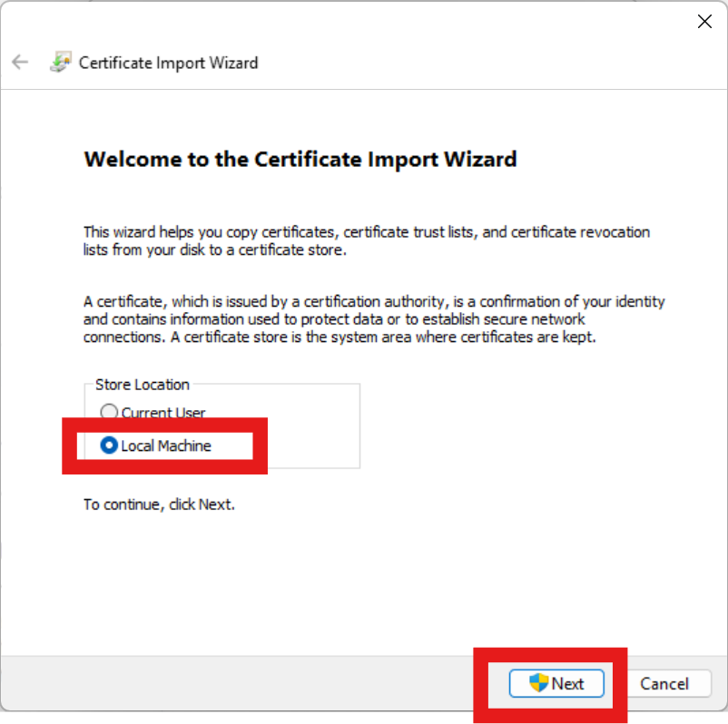Dismiss the wizard with Cancel
728x724 pixels.
click(x=668, y=684)
